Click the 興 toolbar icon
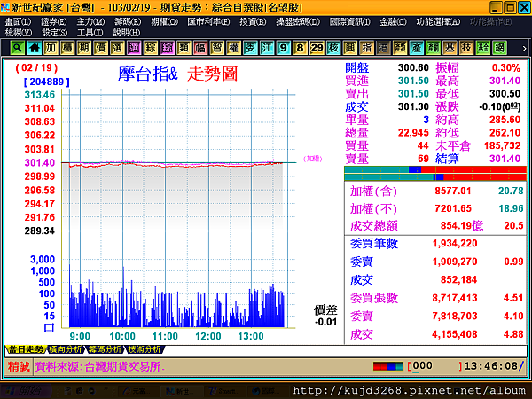 click(x=350, y=48)
